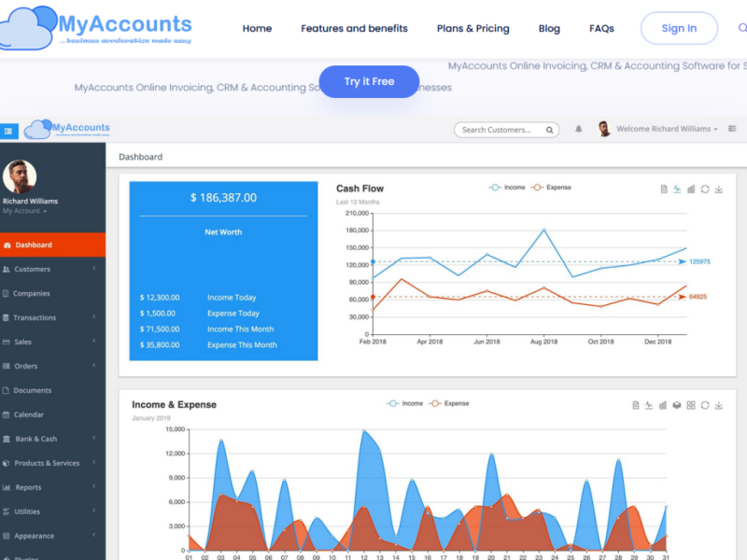Viewport: 747px width, 560px height.
Task: Click Richard Williams avatar in header
Action: tap(604, 129)
